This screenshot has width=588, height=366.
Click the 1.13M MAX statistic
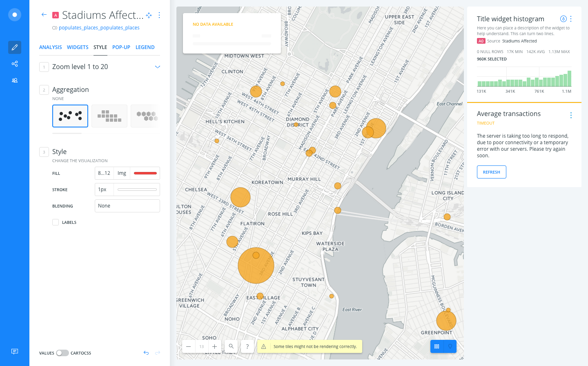coord(559,52)
